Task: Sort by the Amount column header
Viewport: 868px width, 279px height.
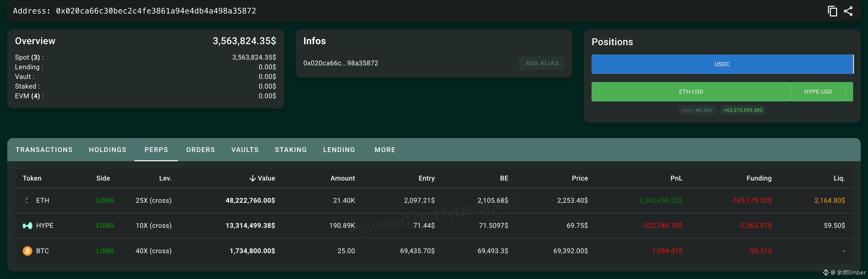Action: (x=343, y=178)
